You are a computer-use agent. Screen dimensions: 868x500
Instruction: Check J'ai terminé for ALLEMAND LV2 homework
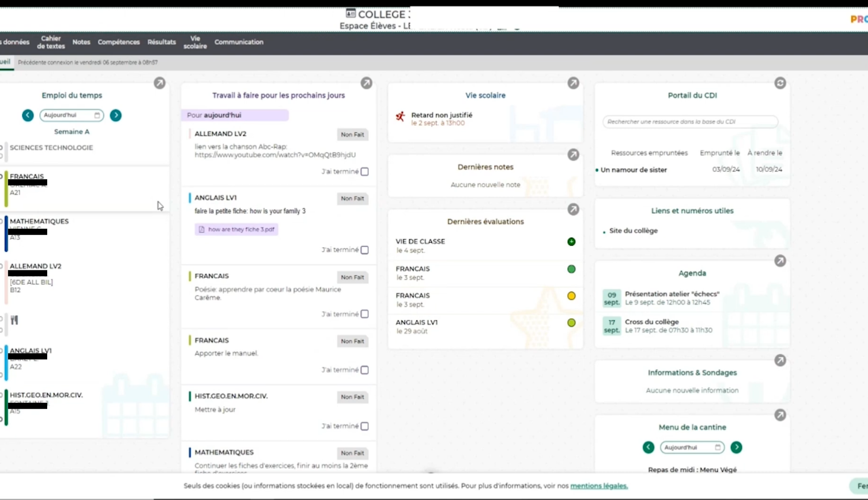coord(364,172)
